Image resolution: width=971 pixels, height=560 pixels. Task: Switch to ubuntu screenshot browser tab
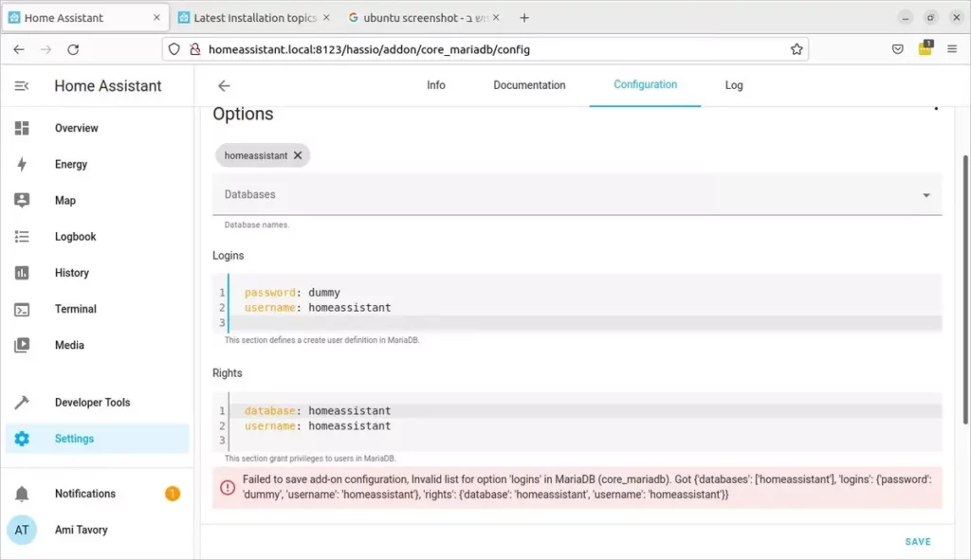[424, 18]
